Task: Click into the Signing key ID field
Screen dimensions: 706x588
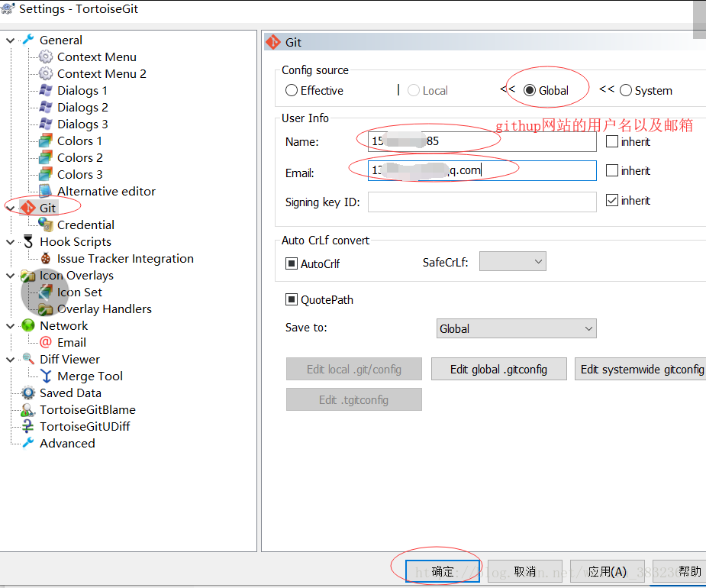Action: click(482, 202)
